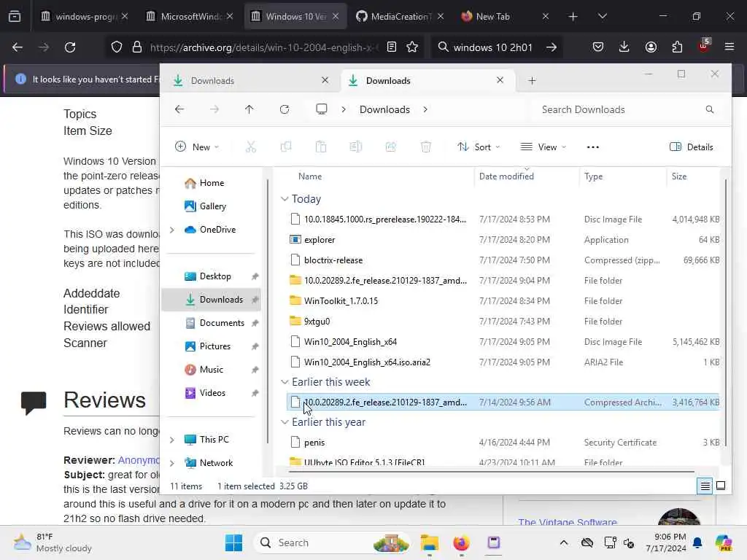Screen dimensions: 747x560
Task: Open a new Explorer tab
Action: 532,81
